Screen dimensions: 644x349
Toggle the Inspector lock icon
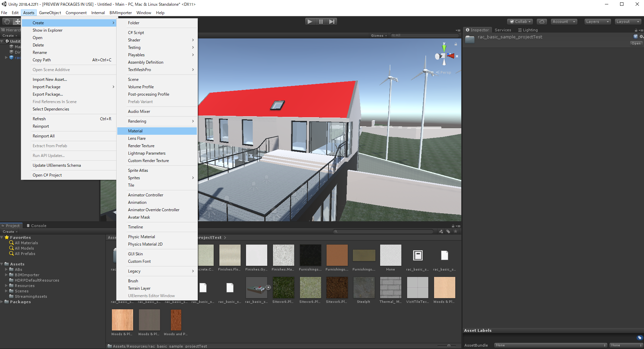(636, 30)
